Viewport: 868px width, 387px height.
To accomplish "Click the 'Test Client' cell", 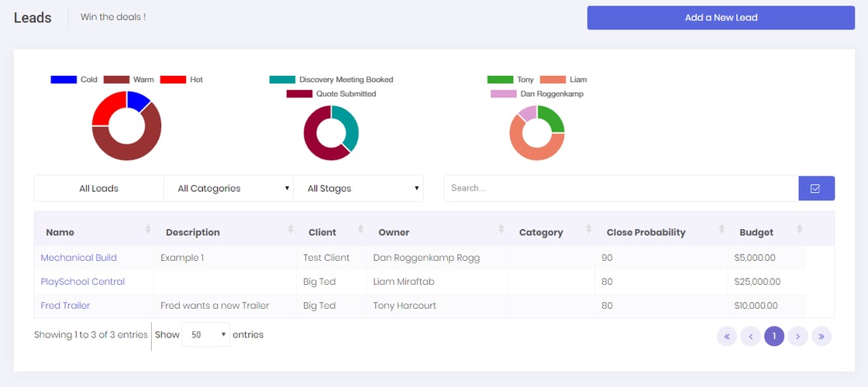I will tap(326, 258).
